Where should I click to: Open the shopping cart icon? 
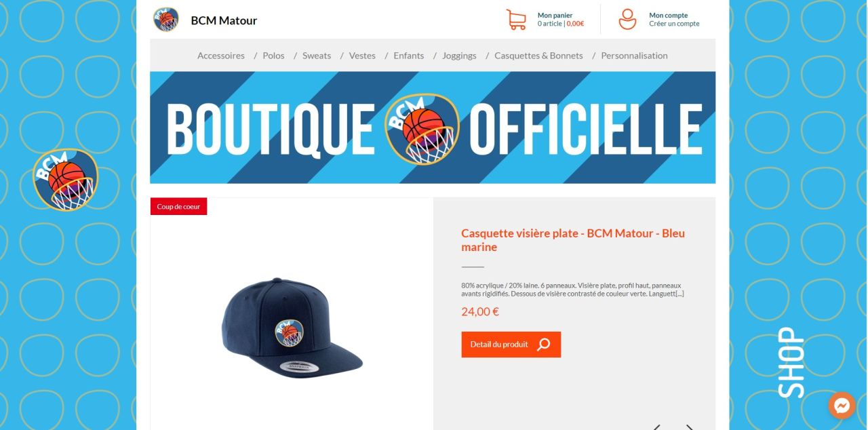pyautogui.click(x=517, y=19)
